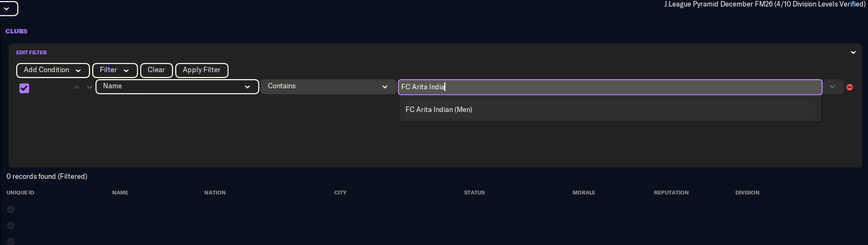Open dropdown arrow beside filter value field

pos(832,87)
